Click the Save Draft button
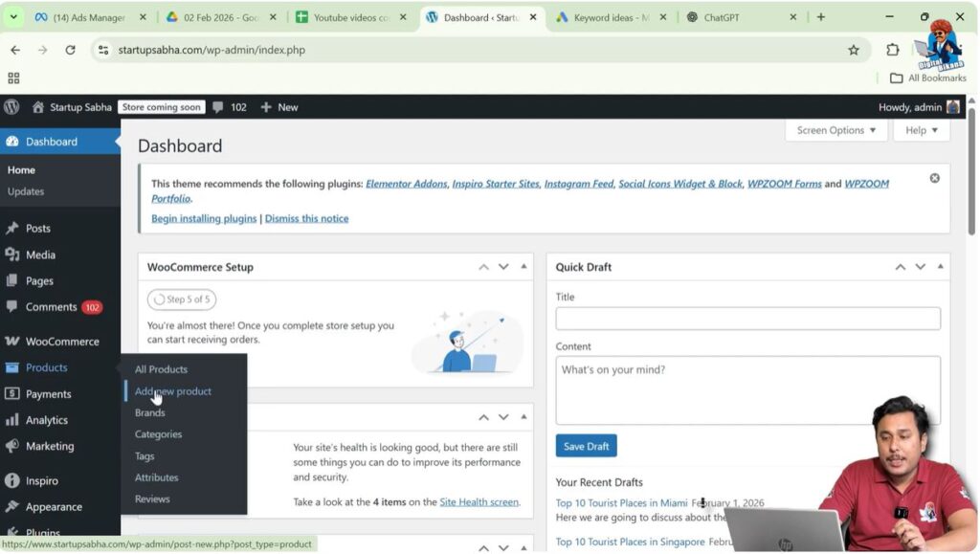 tap(586, 445)
